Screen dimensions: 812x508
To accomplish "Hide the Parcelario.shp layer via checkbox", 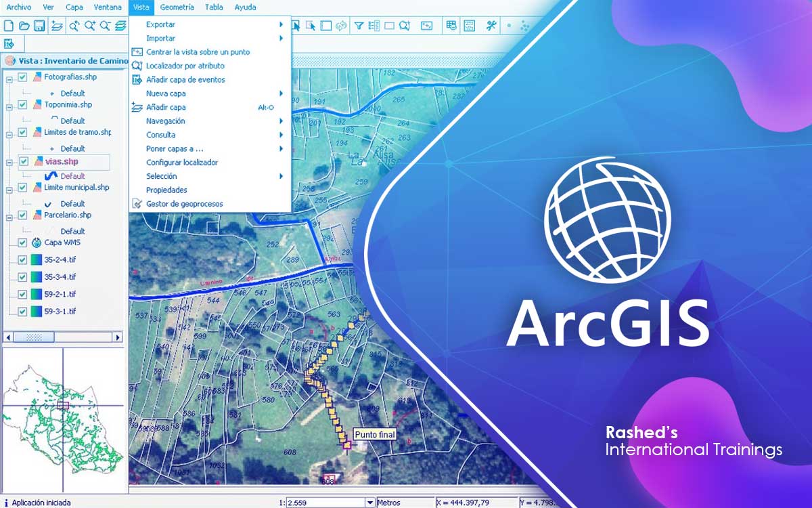I will coord(23,215).
